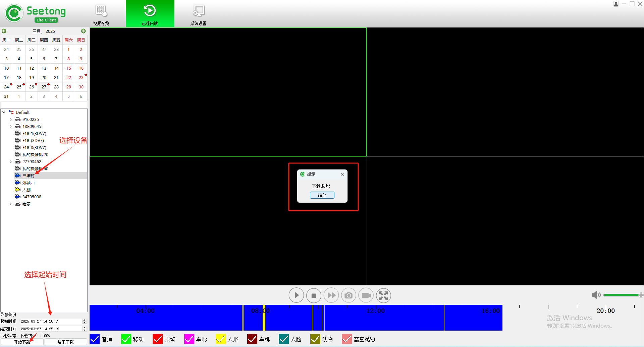
Task: Click the fast forward button
Action: [x=331, y=295]
